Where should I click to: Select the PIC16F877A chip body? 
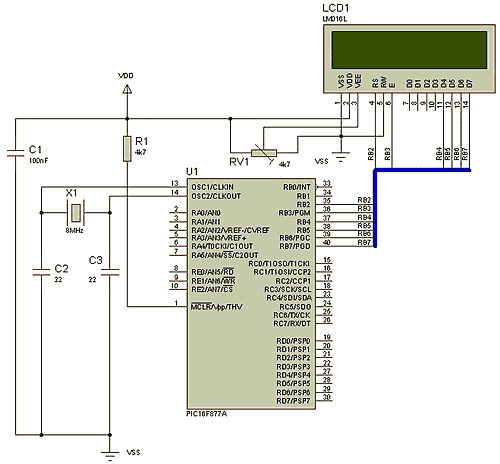(x=251, y=294)
